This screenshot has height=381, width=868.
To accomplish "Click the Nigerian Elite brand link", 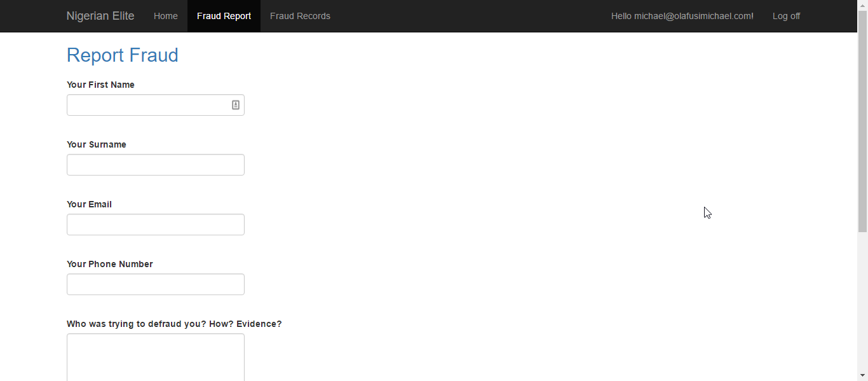I will (x=100, y=15).
